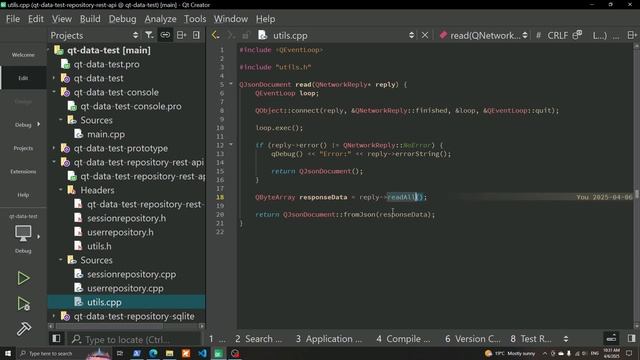Split the editor view

tap(631, 35)
